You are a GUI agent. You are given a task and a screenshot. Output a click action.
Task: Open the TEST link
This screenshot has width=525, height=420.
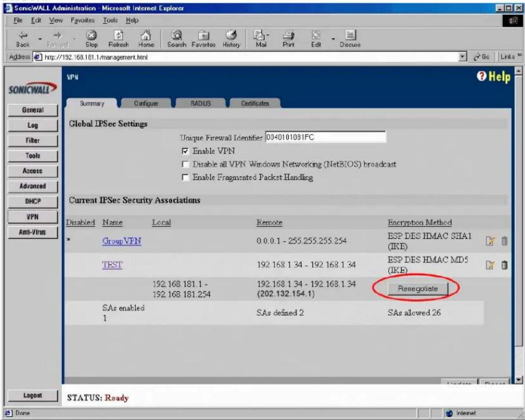click(112, 265)
